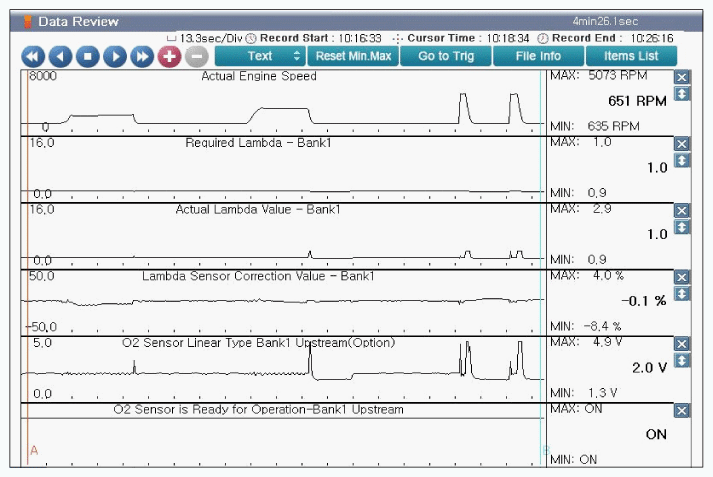Click the orange cursor A marker

click(34, 451)
